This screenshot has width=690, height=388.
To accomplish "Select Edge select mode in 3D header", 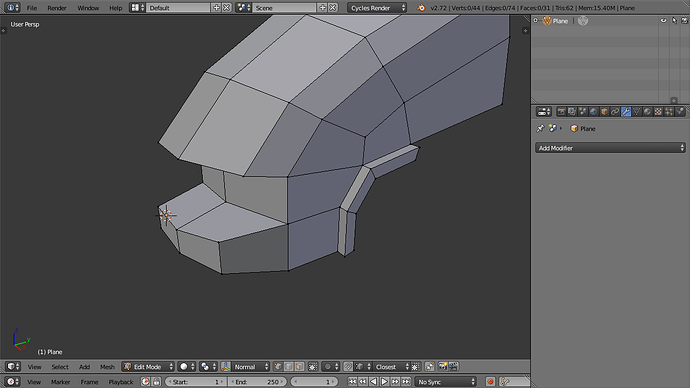I will 289,366.
